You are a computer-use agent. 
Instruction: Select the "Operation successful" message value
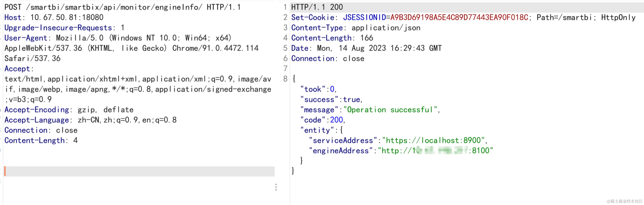390,110
